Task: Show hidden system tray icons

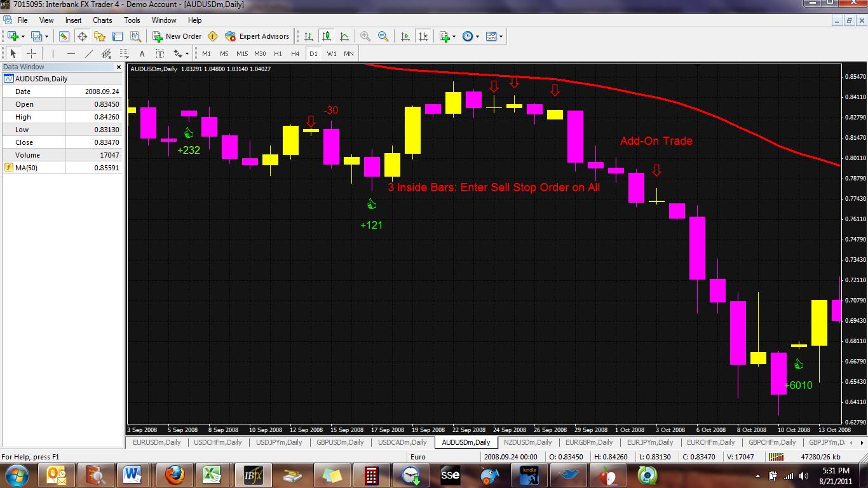Action: point(757,475)
